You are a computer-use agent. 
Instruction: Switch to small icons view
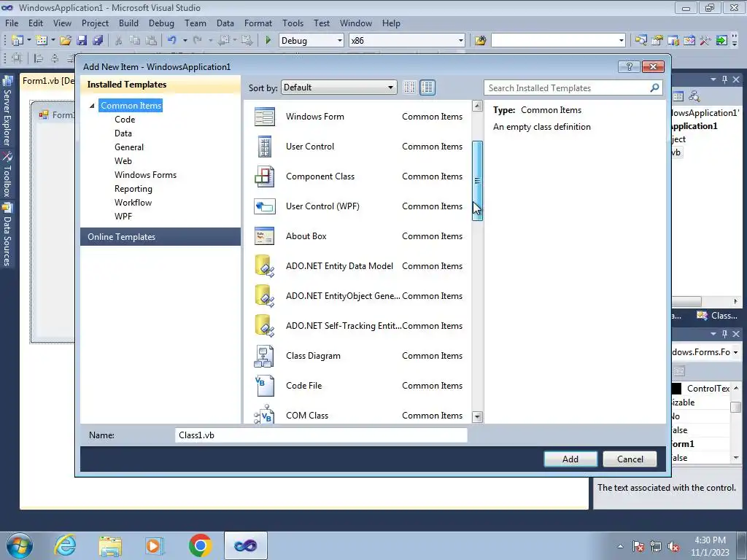click(409, 87)
